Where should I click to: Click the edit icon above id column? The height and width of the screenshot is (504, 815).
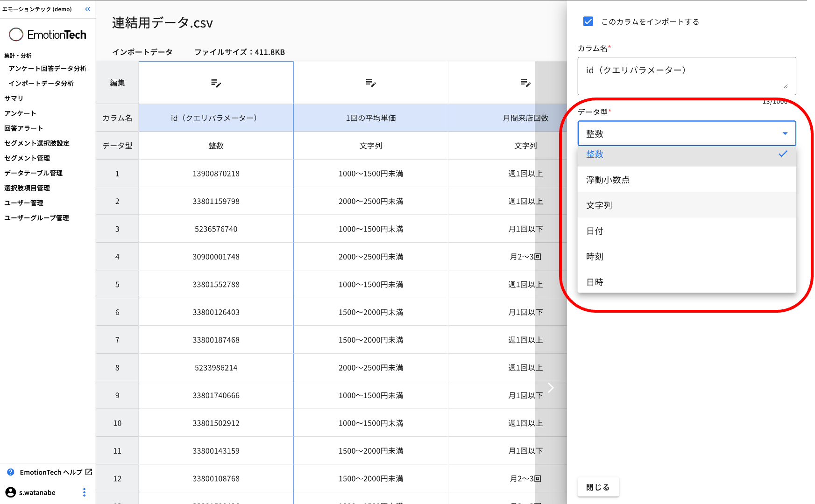216,83
